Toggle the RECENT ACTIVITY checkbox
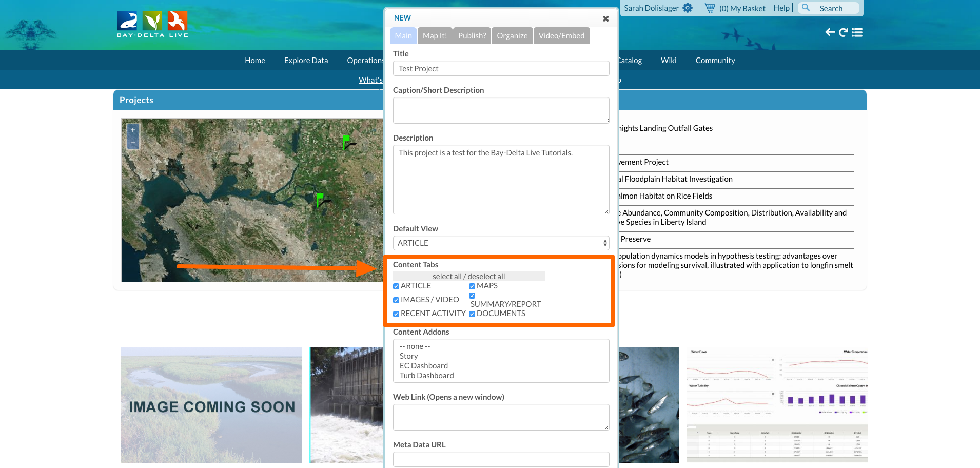 tap(396, 314)
